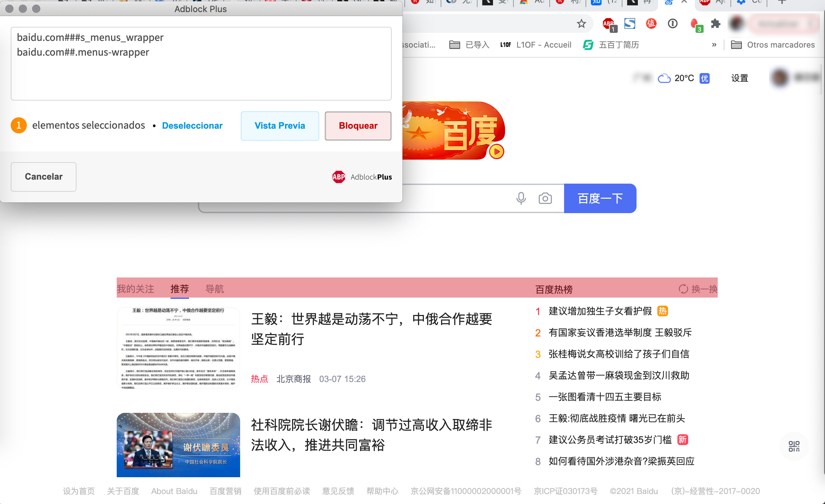The image size is (825, 504).
Task: Click the blue S extension icon
Action: [x=630, y=23]
